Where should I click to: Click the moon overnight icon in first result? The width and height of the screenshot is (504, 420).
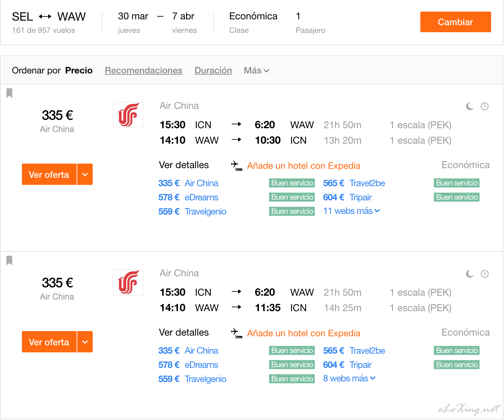470,106
